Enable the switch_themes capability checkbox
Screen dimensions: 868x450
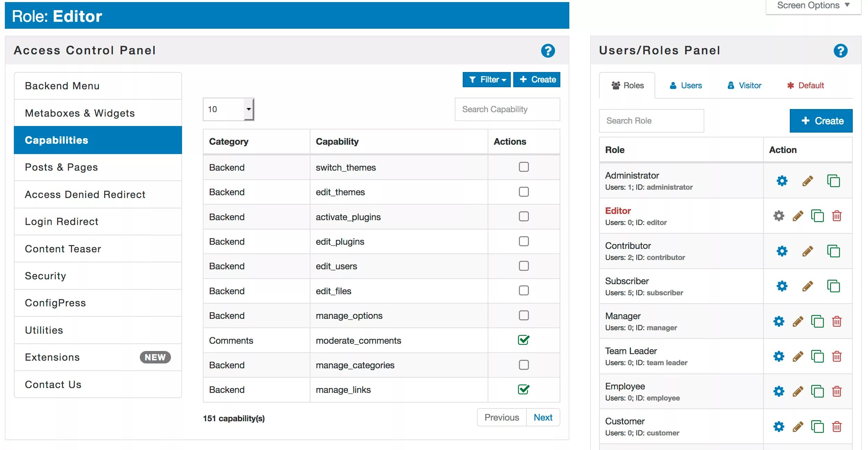(x=523, y=167)
